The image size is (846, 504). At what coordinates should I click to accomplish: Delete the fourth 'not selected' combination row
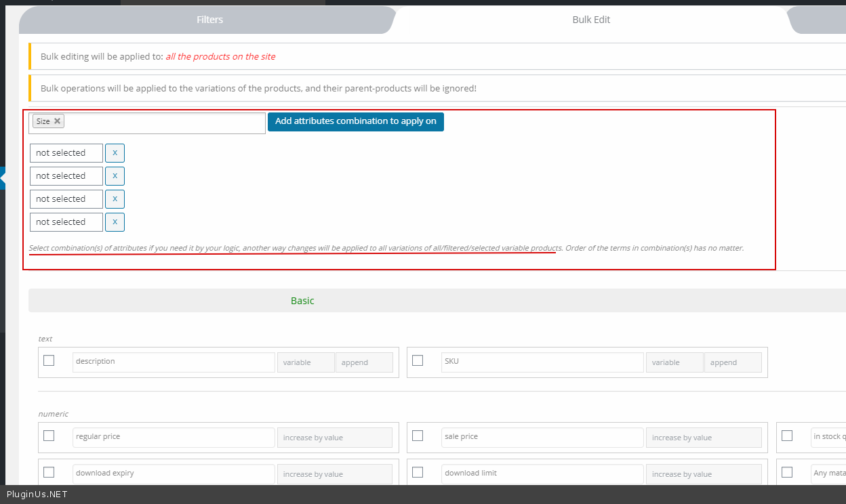coord(115,222)
